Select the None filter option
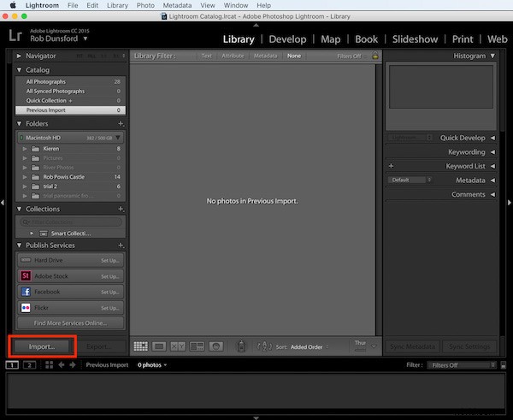Image resolution: width=513 pixels, height=420 pixels. pyautogui.click(x=294, y=56)
